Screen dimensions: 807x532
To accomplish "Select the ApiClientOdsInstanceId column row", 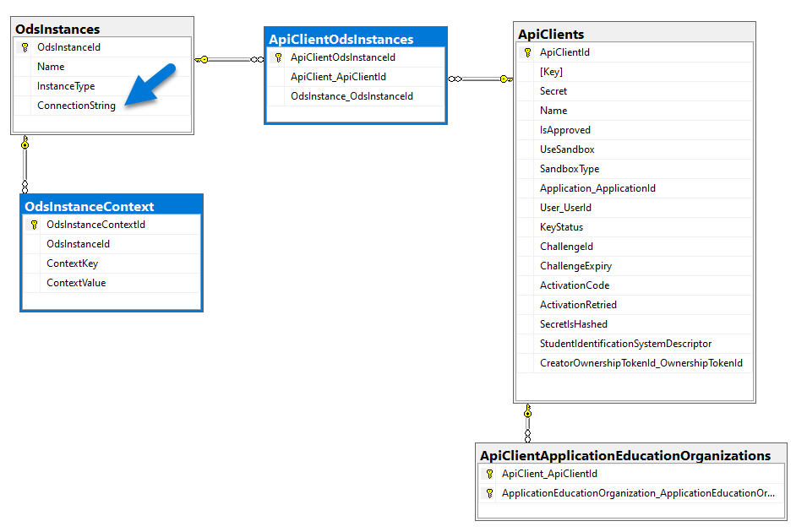I will click(x=356, y=57).
